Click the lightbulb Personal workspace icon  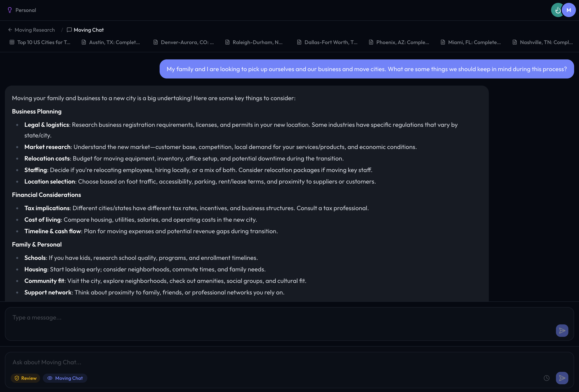[x=10, y=10]
